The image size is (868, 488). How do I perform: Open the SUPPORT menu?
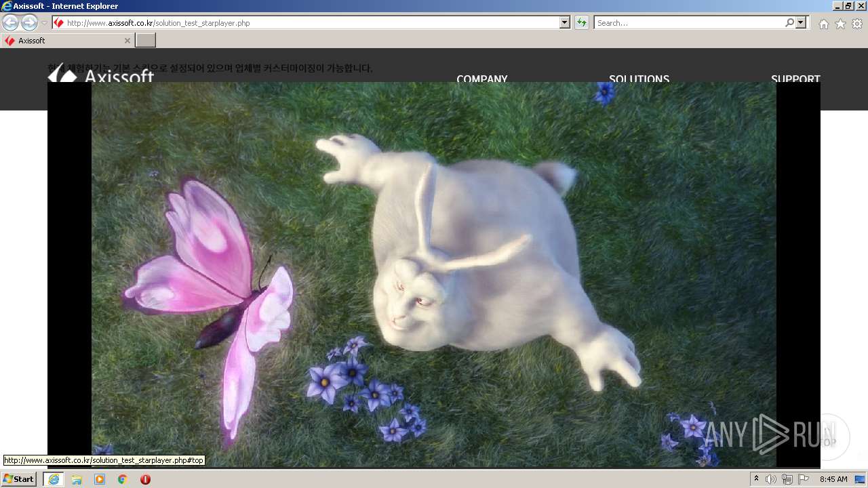[795, 78]
